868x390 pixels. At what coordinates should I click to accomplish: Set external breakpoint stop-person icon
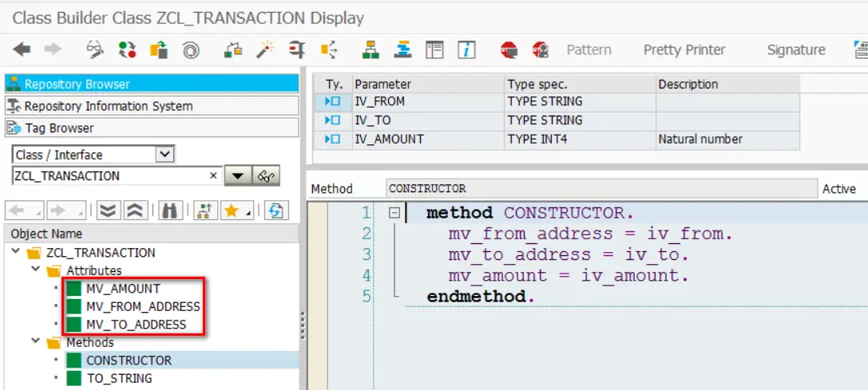tap(541, 49)
